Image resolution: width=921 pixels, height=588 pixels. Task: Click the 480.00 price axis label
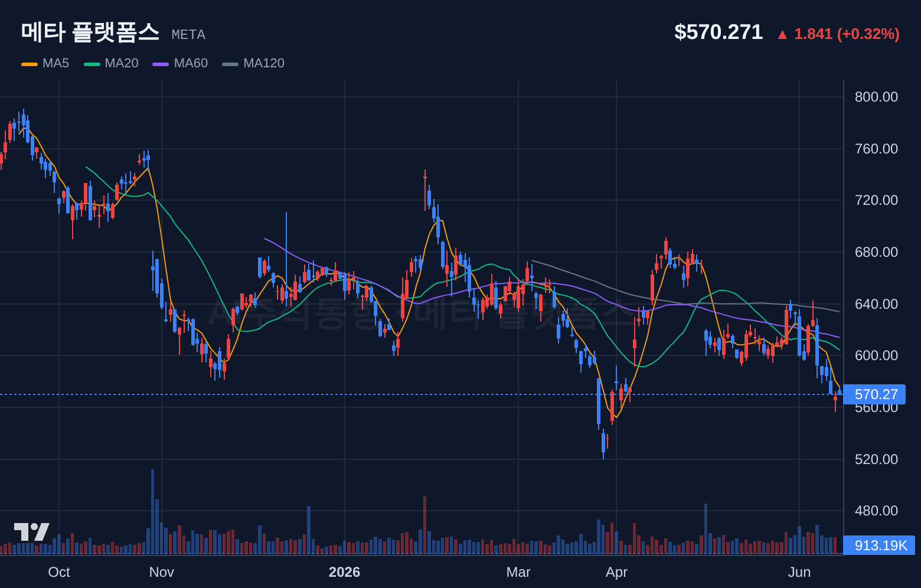click(x=876, y=511)
